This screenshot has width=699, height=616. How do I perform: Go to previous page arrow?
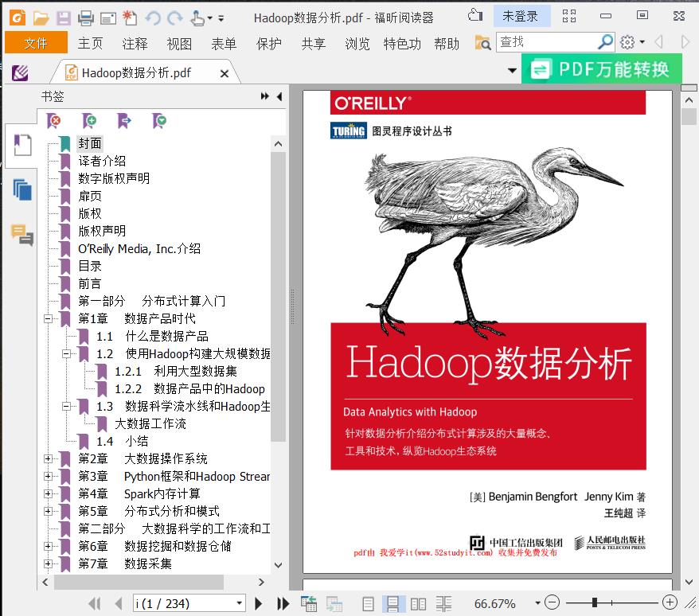click(x=119, y=603)
